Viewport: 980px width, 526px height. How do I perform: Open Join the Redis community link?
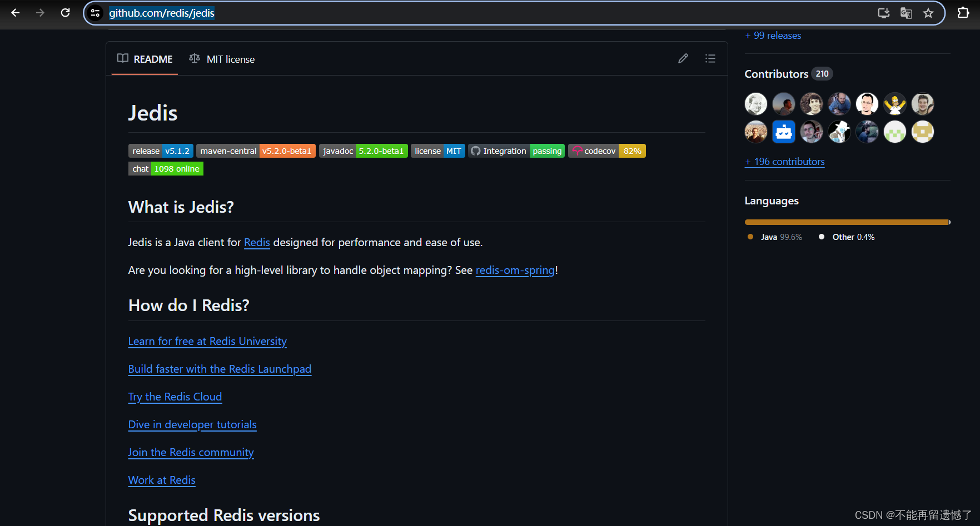click(191, 452)
